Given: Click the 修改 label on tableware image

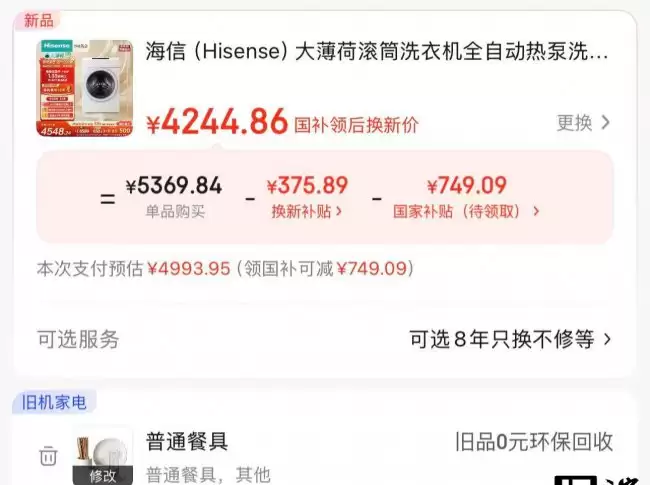Looking at the screenshot, I should [102, 476].
